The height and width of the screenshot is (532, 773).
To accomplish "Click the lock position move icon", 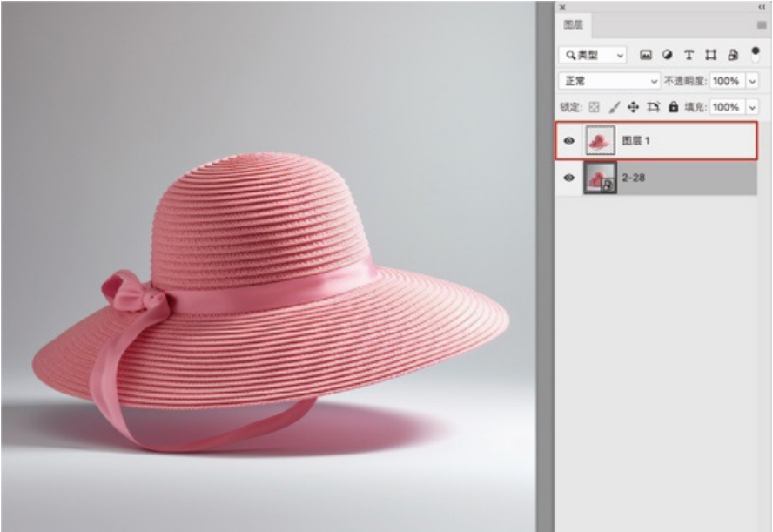I will click(x=633, y=107).
